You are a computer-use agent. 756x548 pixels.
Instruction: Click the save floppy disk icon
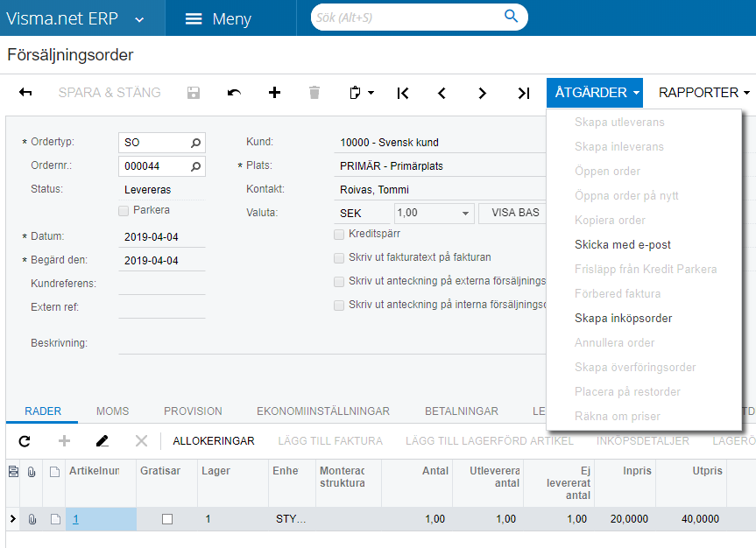[194, 93]
